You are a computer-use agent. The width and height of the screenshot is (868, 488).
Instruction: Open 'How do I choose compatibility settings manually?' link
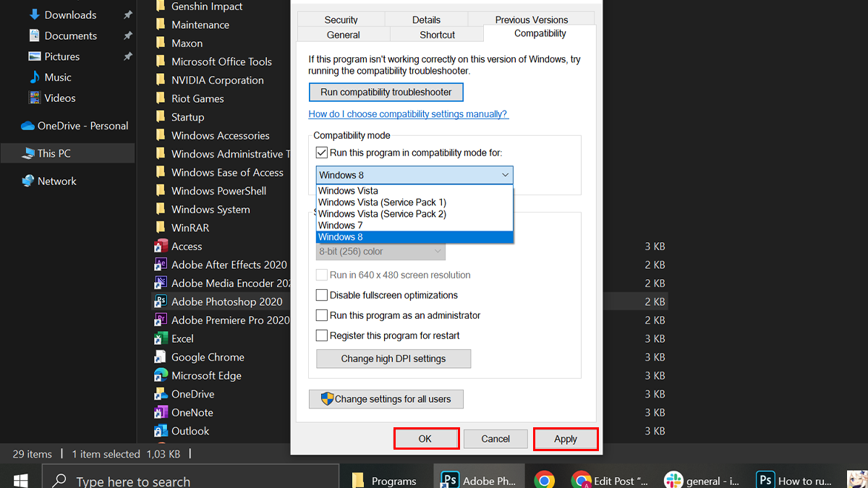pyautogui.click(x=408, y=114)
